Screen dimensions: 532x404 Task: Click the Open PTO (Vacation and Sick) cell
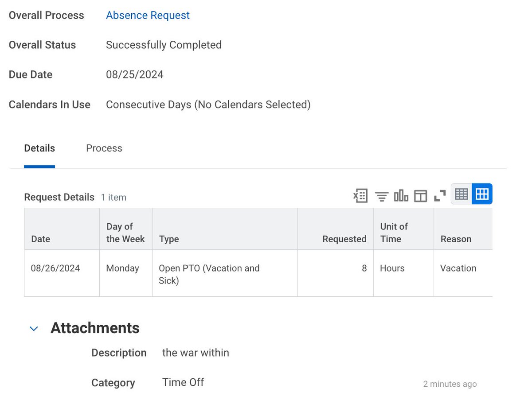tap(225, 273)
